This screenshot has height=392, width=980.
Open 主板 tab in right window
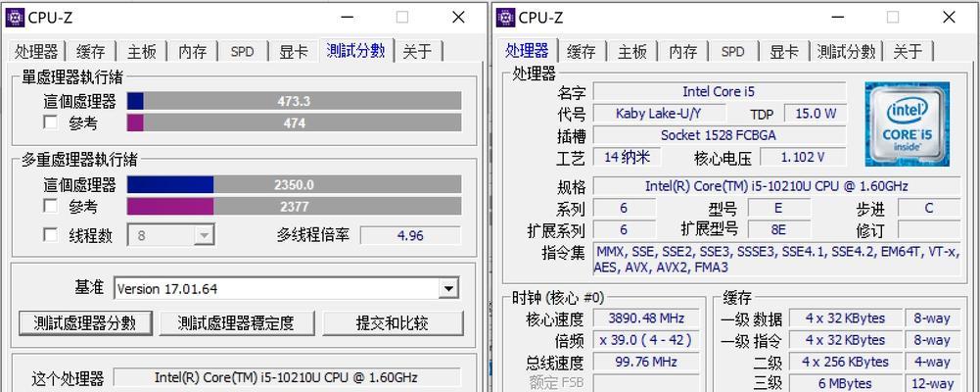[632, 52]
